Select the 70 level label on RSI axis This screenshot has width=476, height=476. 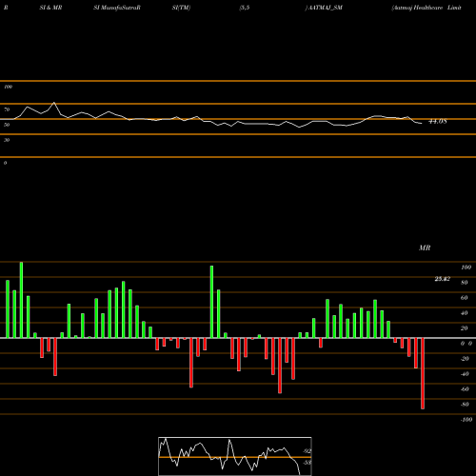pos(7,109)
